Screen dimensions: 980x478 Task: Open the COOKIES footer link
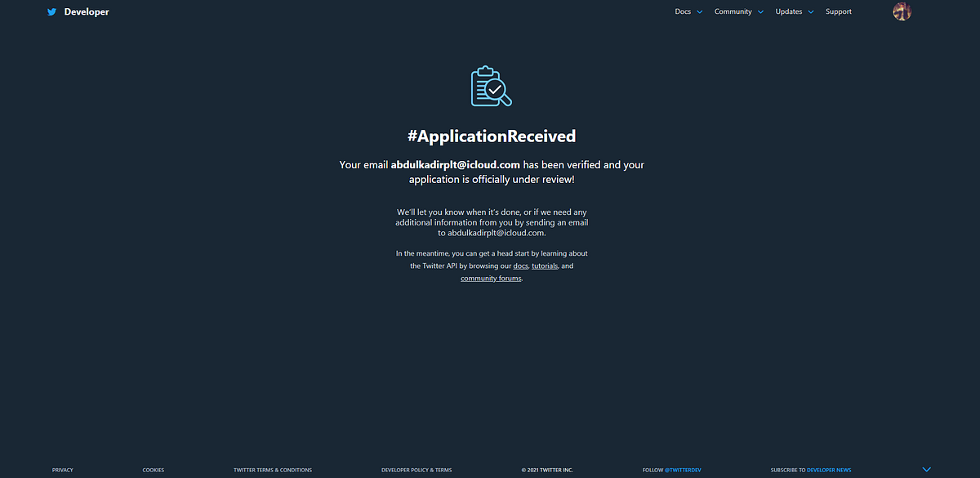(x=153, y=470)
